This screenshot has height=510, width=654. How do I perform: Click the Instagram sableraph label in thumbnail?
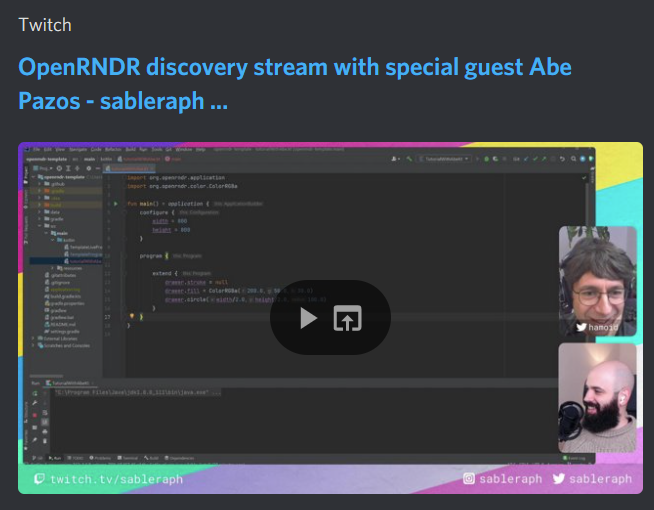tap(503, 479)
